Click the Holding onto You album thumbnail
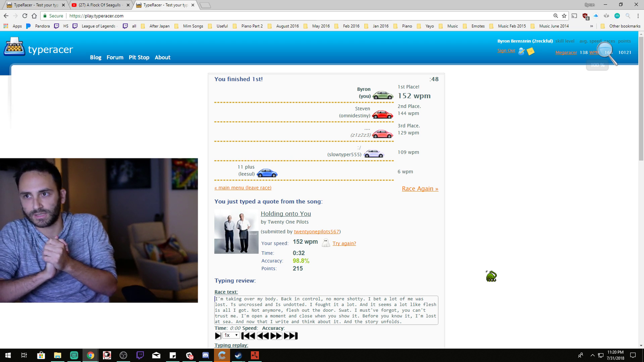The image size is (644, 362). coord(236,232)
